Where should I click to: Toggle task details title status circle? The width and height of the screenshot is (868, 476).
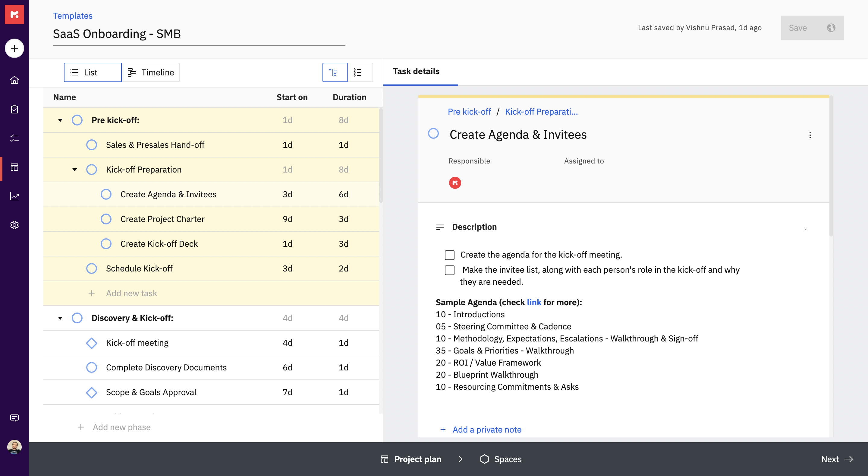point(433,134)
